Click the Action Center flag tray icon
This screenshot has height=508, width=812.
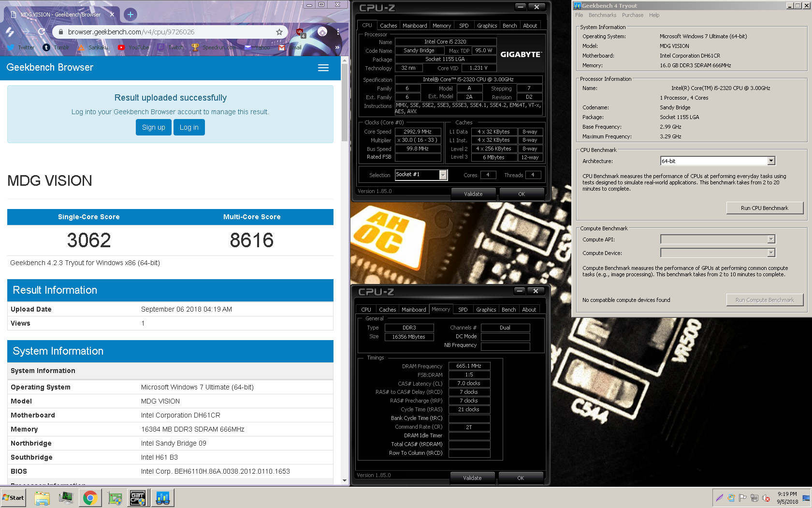(742, 498)
